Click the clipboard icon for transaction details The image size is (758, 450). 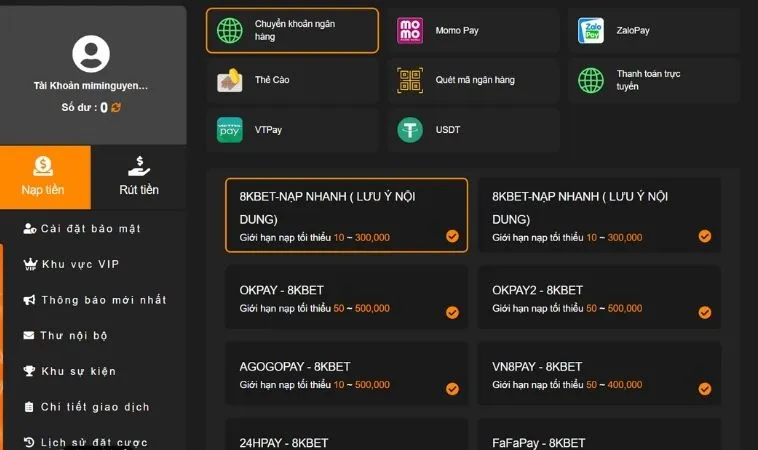29,407
